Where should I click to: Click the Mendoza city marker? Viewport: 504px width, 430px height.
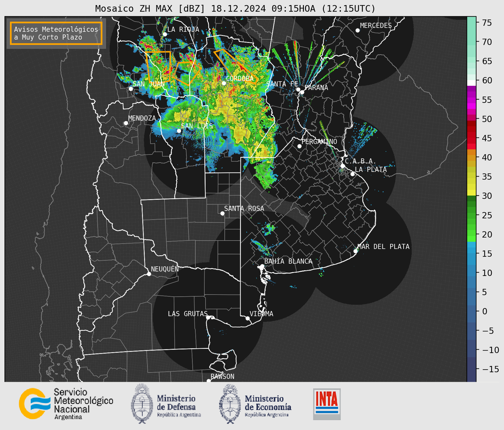tap(126, 123)
